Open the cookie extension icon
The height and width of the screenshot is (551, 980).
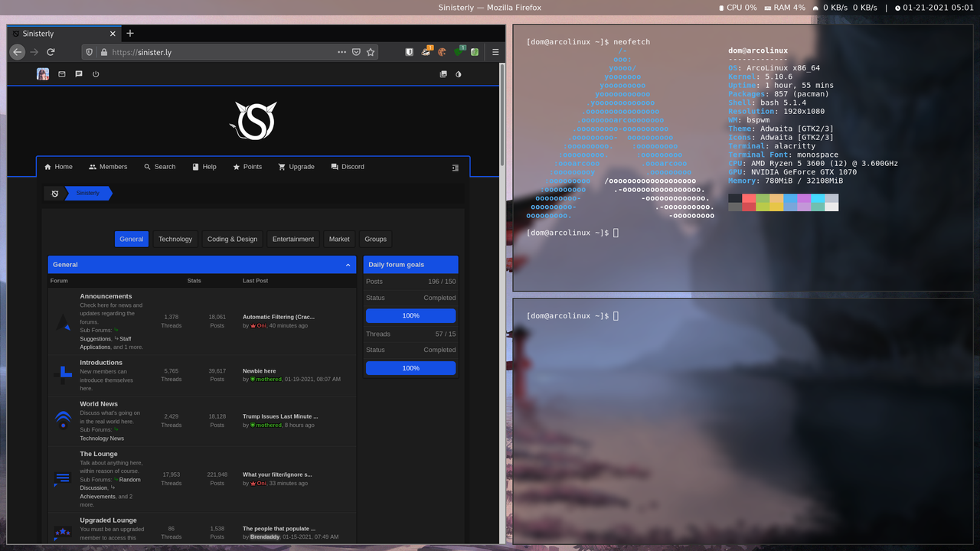pyautogui.click(x=442, y=52)
